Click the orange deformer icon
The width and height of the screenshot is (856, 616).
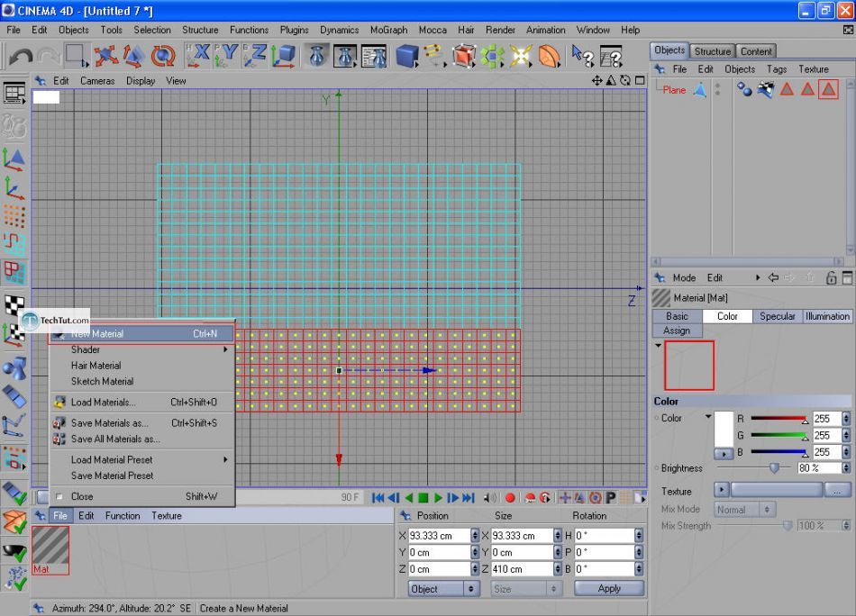pos(550,56)
